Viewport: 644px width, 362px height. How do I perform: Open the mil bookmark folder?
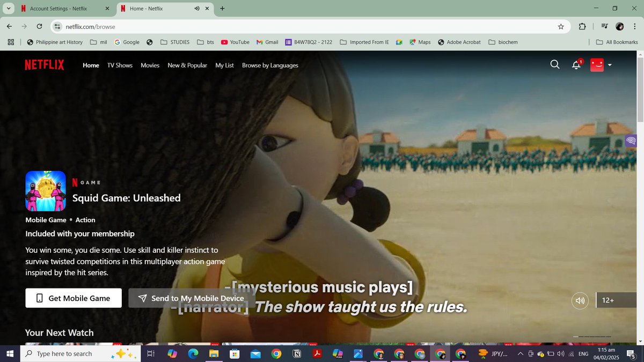coord(99,42)
